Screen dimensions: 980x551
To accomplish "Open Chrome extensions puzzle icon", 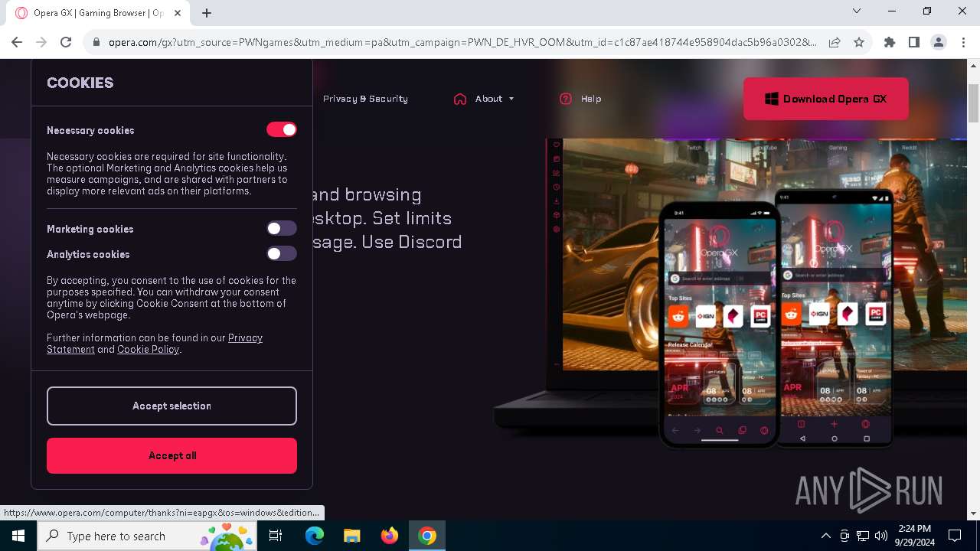I will tap(890, 43).
